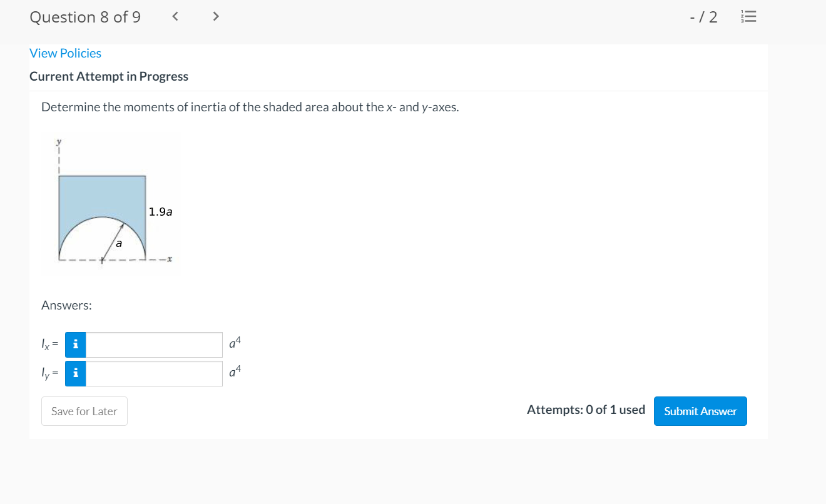Screen dimensions: 826x504
Task: Click the 'Question 8 of 9' heading
Action: point(84,17)
